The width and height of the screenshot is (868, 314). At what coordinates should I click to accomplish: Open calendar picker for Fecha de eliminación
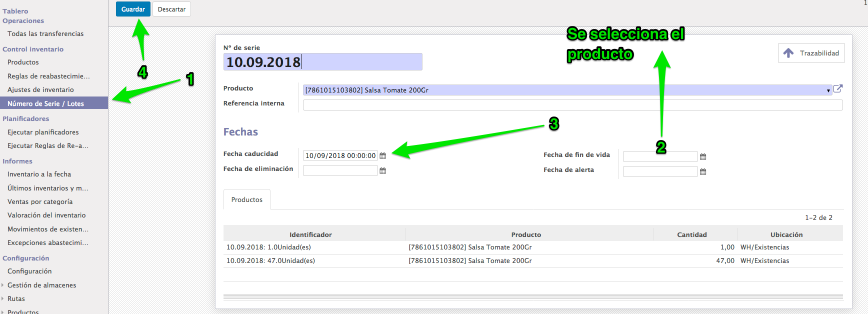coord(383,171)
